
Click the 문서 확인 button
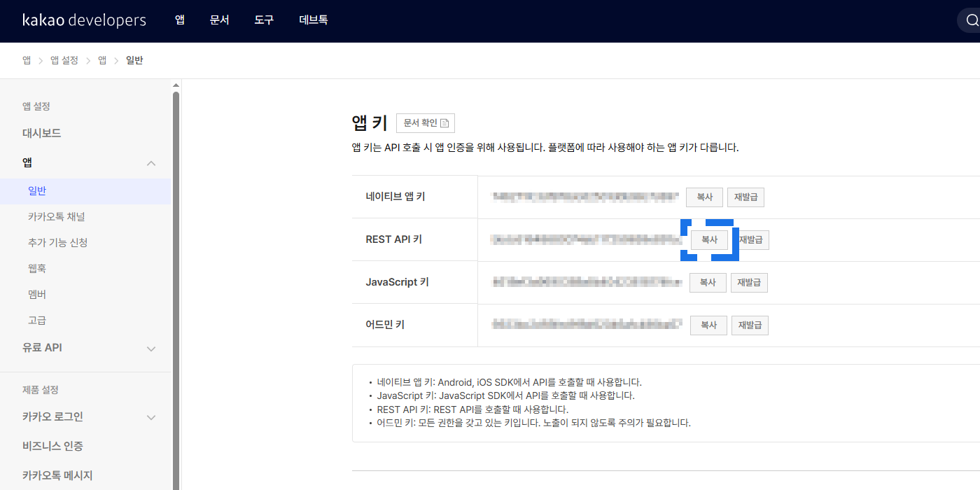click(x=426, y=123)
